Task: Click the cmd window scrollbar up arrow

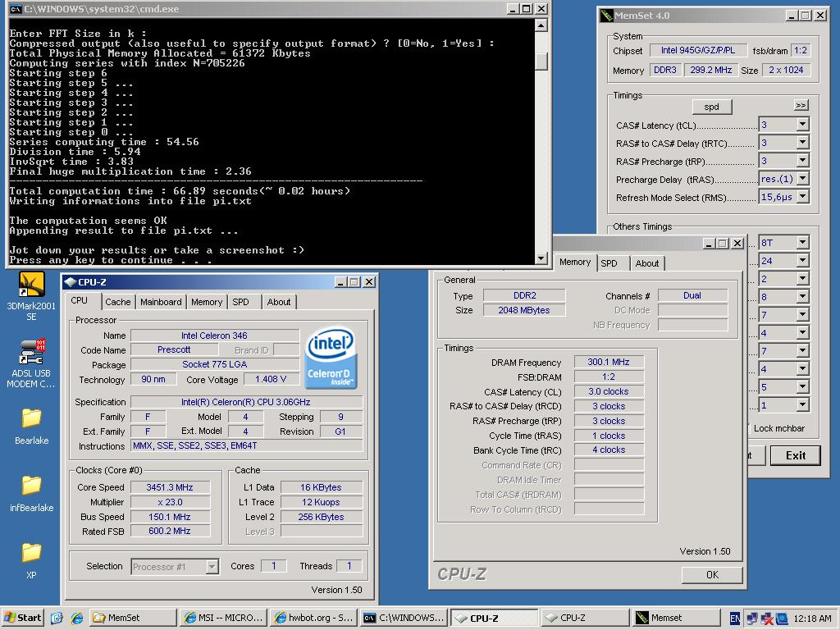Action: click(541, 25)
